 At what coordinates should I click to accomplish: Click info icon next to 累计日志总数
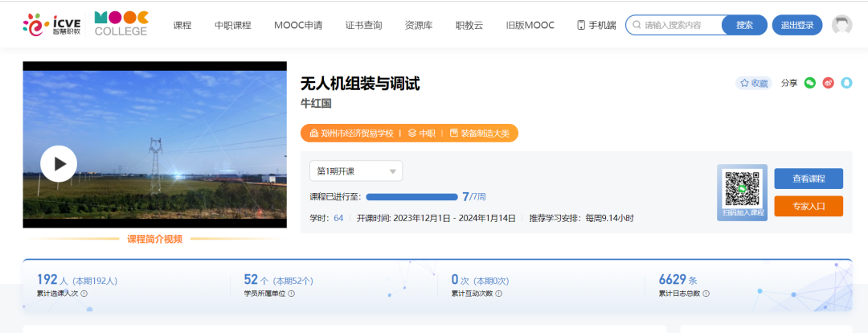(x=706, y=294)
